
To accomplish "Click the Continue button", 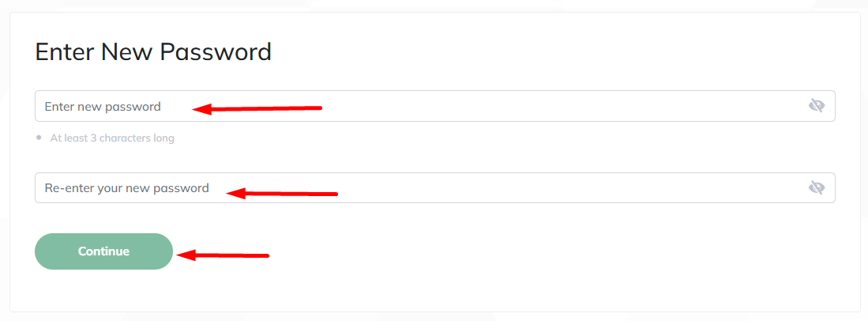I will (x=104, y=251).
